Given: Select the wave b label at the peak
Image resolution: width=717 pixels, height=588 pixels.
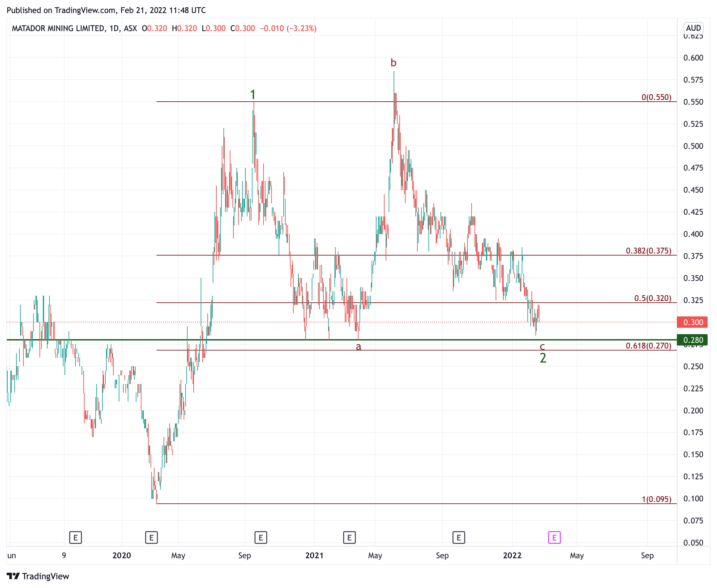Looking at the screenshot, I should (393, 63).
